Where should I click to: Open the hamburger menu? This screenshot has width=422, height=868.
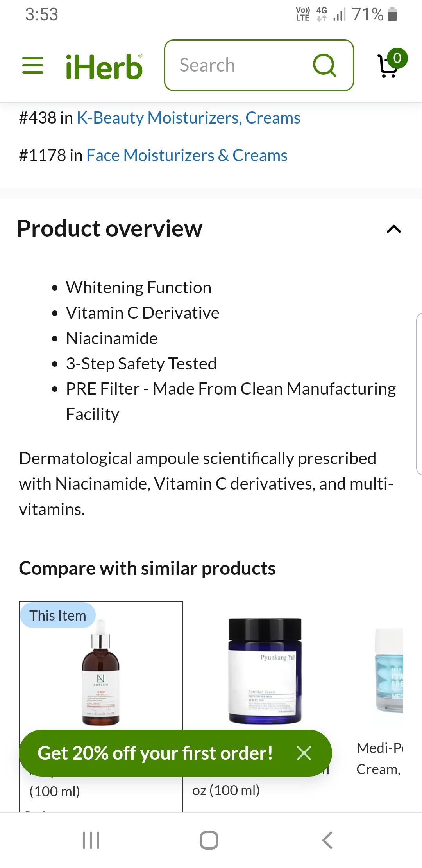33,65
